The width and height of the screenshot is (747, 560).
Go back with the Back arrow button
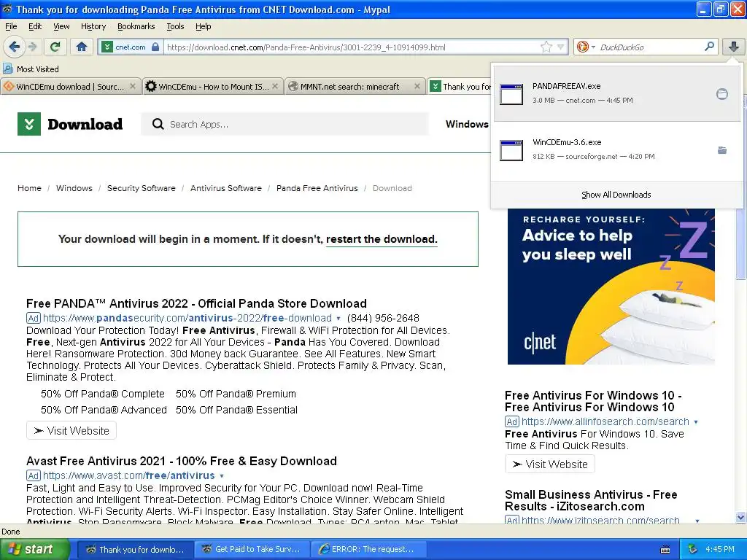point(15,47)
